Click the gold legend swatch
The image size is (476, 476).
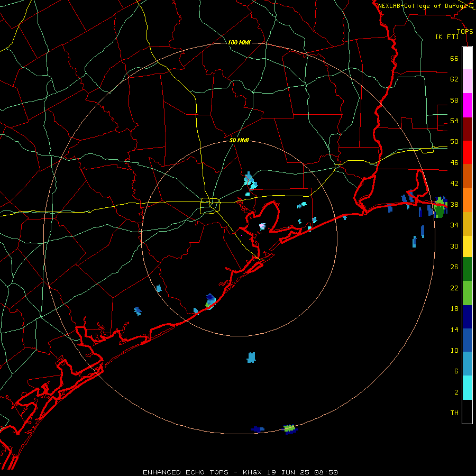[x=467, y=224]
